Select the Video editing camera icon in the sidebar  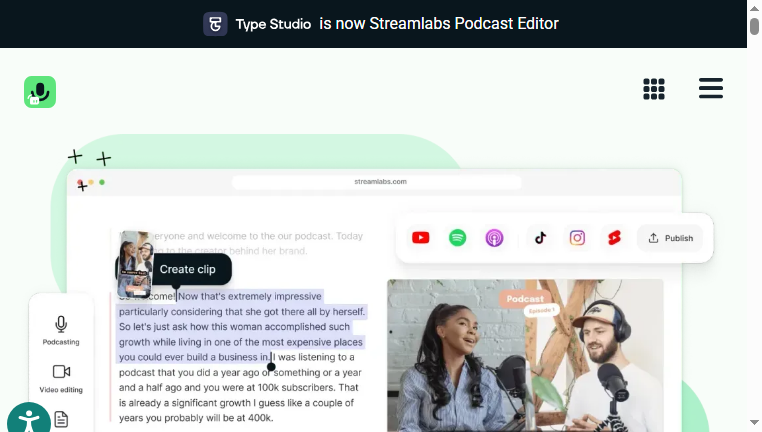click(x=61, y=372)
